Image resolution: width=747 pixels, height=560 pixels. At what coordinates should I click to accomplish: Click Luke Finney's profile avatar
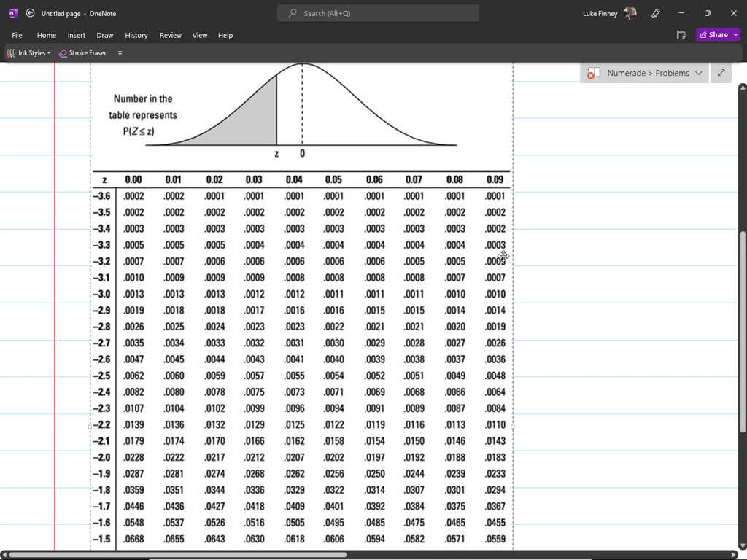629,12
